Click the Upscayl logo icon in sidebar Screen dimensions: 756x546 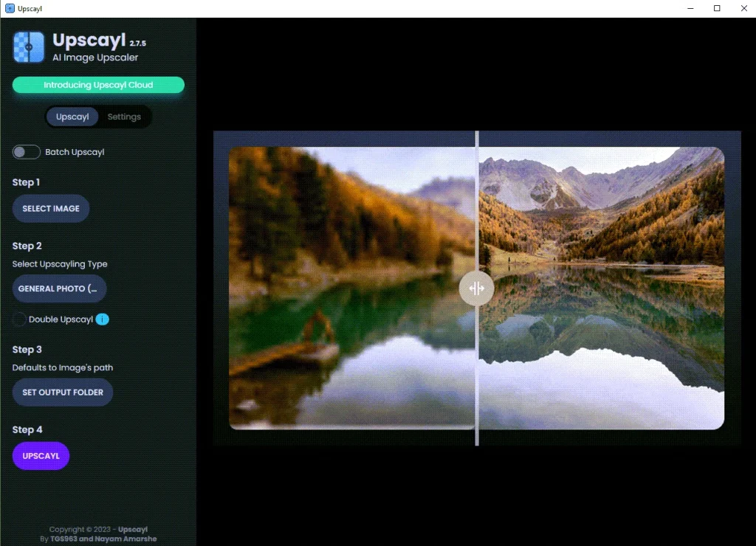[29, 46]
